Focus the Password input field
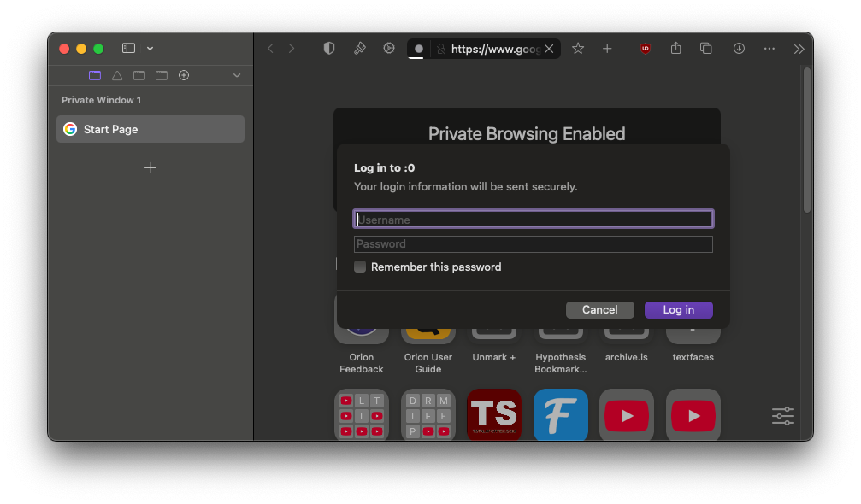The image size is (861, 504). 533,244
